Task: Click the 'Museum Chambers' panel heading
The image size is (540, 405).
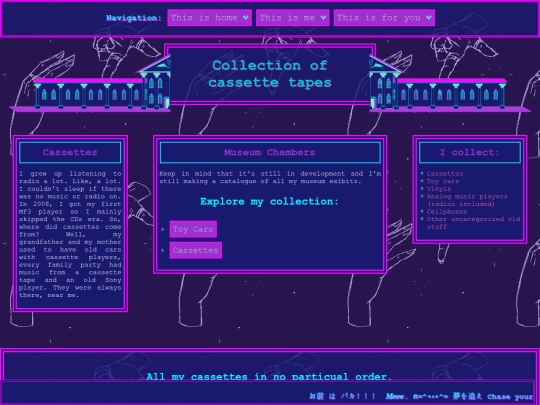Action: [x=270, y=152]
